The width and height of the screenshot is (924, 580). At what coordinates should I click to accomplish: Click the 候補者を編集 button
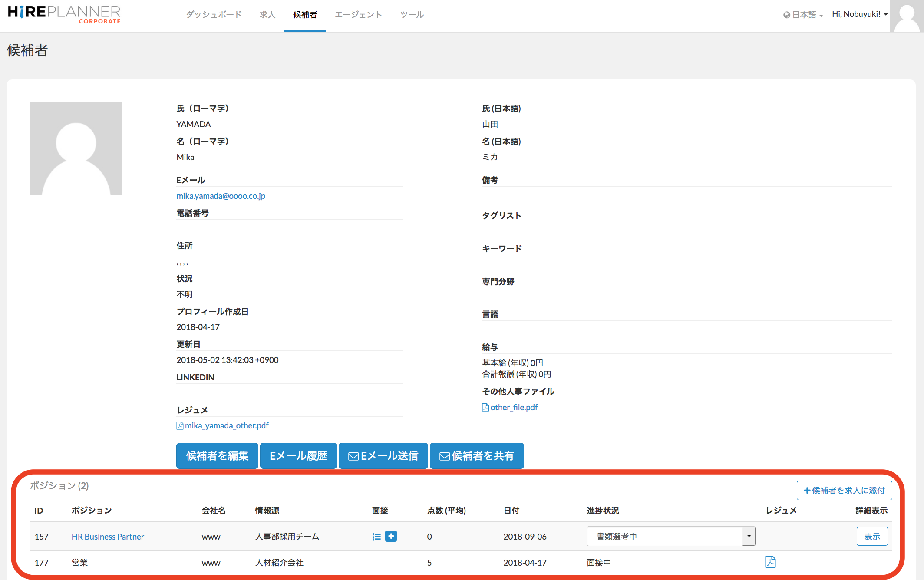(x=217, y=456)
